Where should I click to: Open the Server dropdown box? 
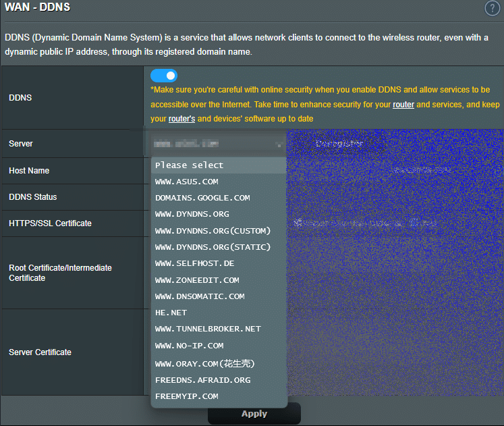(216, 144)
